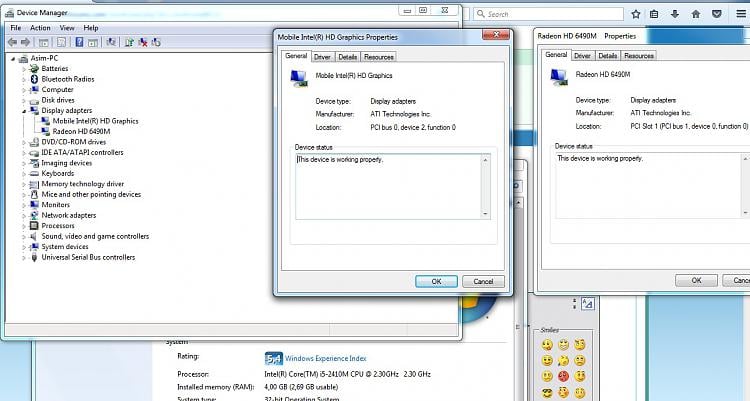750x401 pixels.
Task: Open the Windows Experience Index link
Action: tap(326, 358)
